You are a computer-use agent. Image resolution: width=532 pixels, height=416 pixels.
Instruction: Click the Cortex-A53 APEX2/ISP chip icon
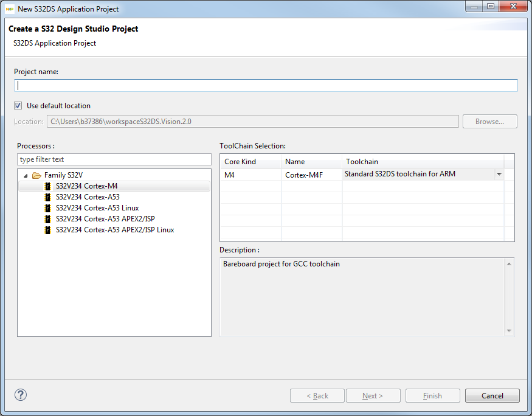[x=48, y=219]
